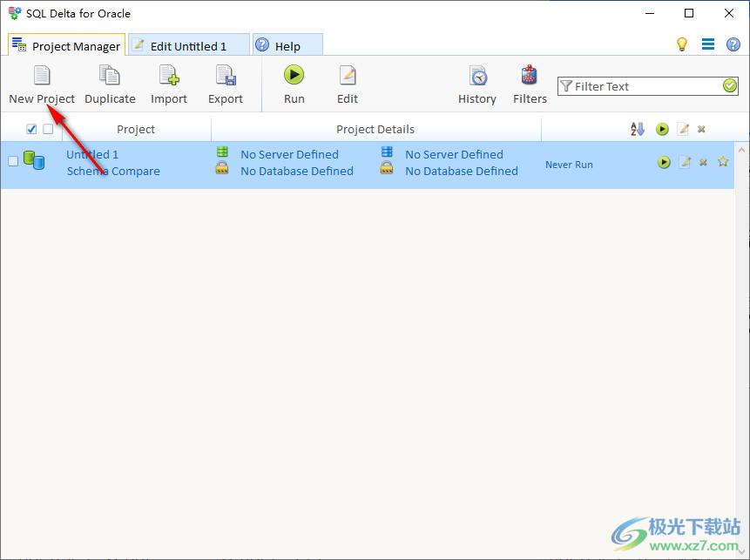Click the scrollbar up arrow
The width and height of the screenshot is (750, 560).
coord(742,150)
